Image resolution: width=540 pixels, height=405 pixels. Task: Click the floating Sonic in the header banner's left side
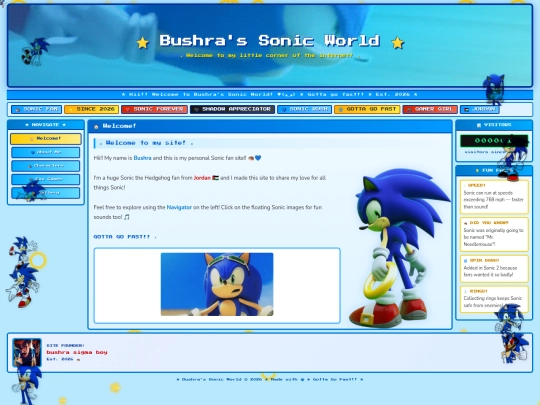click(35, 52)
